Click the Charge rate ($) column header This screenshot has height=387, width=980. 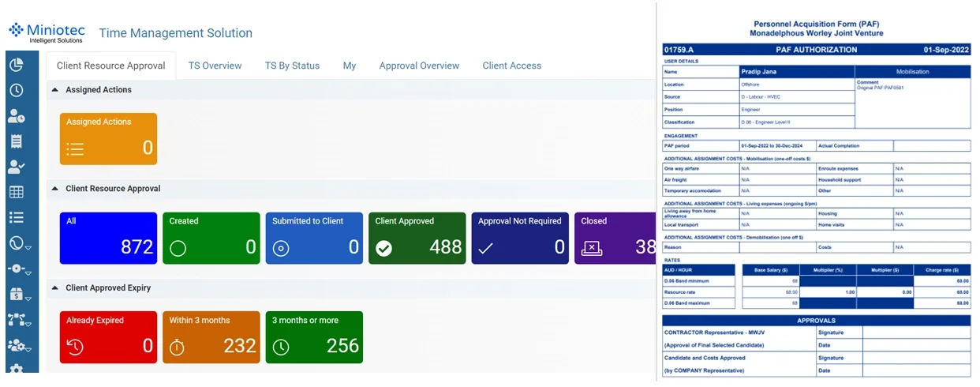pos(942,269)
